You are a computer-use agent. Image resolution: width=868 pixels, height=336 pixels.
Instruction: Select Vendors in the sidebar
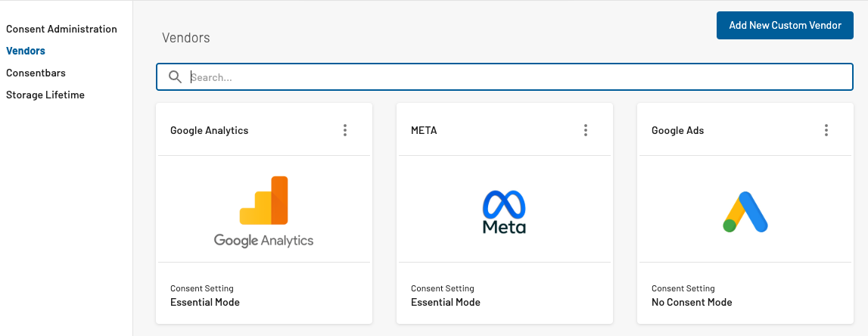pos(26,51)
